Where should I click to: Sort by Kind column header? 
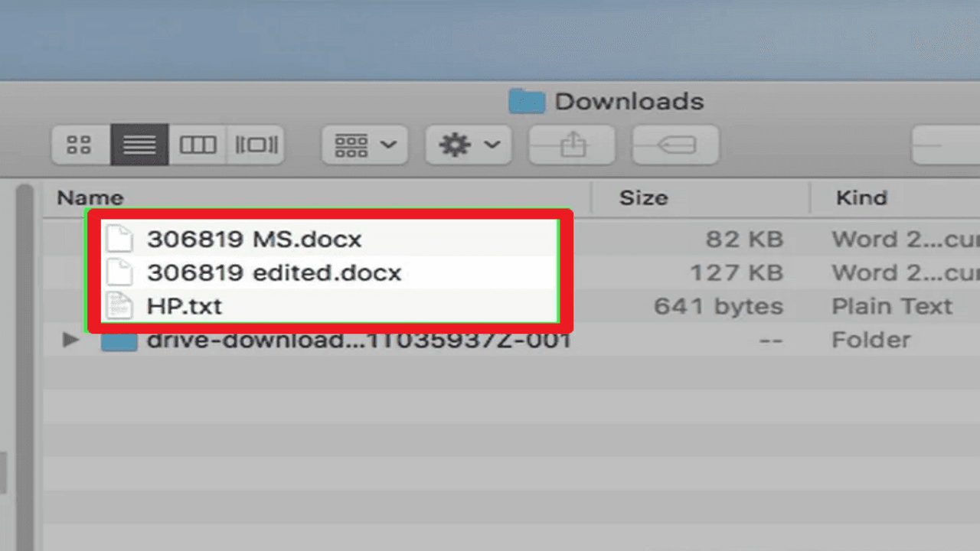[x=861, y=197]
